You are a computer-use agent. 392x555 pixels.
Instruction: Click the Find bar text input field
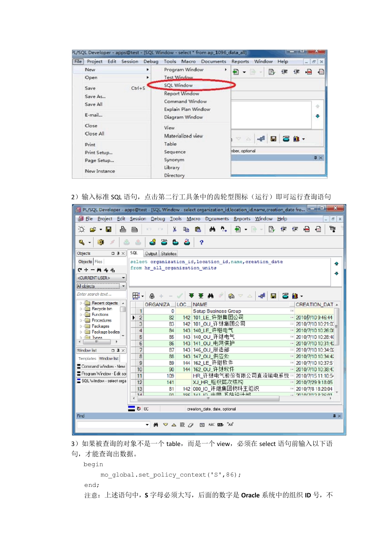[111, 425]
